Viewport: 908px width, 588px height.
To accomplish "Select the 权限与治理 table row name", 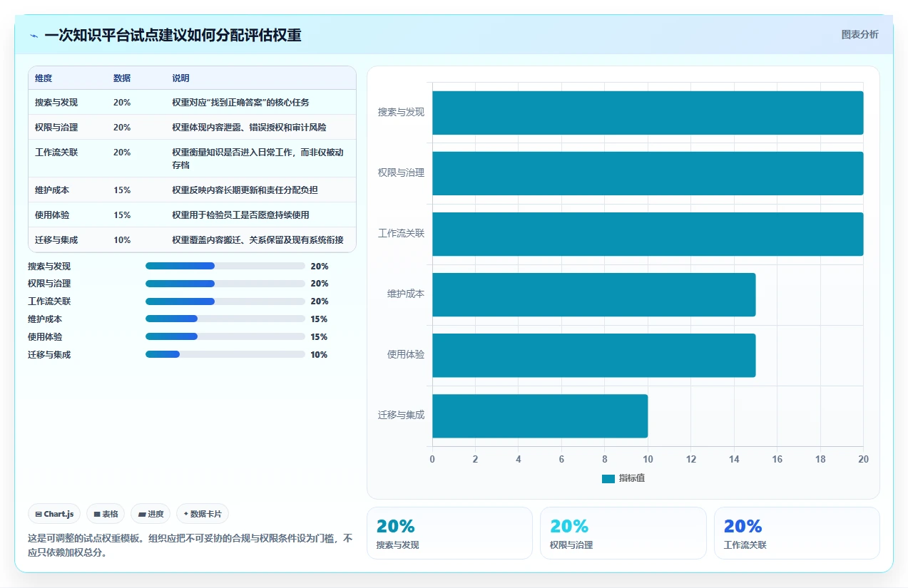I will [x=56, y=128].
